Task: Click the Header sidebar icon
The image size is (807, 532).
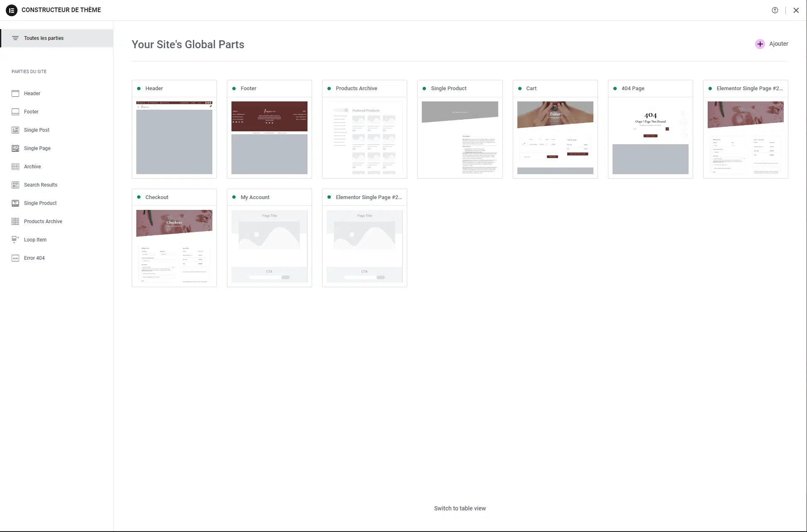Action: click(x=15, y=94)
